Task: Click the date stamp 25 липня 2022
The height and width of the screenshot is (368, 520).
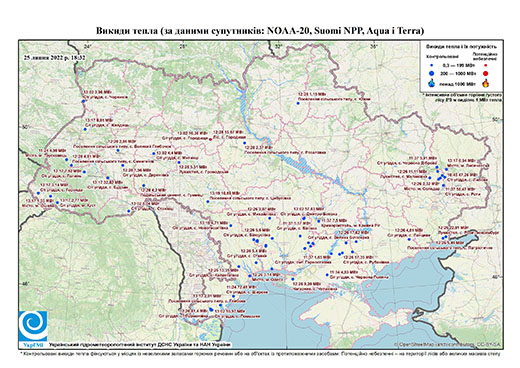Action: pyautogui.click(x=55, y=57)
